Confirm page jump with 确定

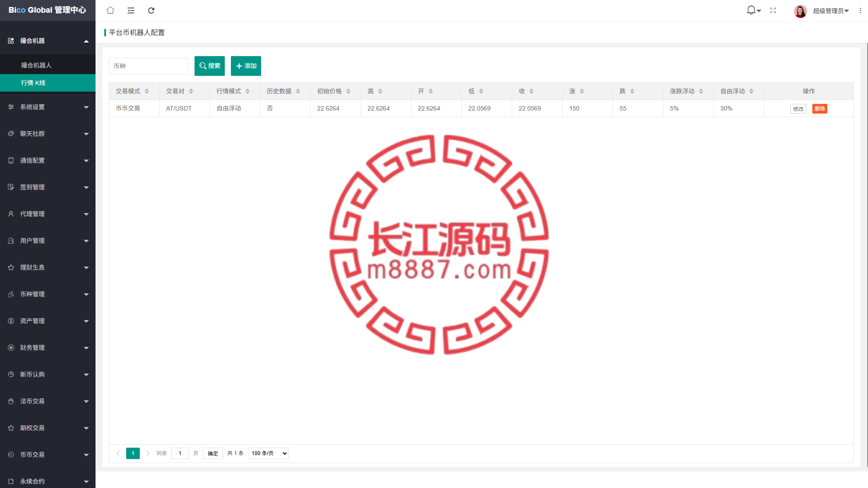[213, 453]
